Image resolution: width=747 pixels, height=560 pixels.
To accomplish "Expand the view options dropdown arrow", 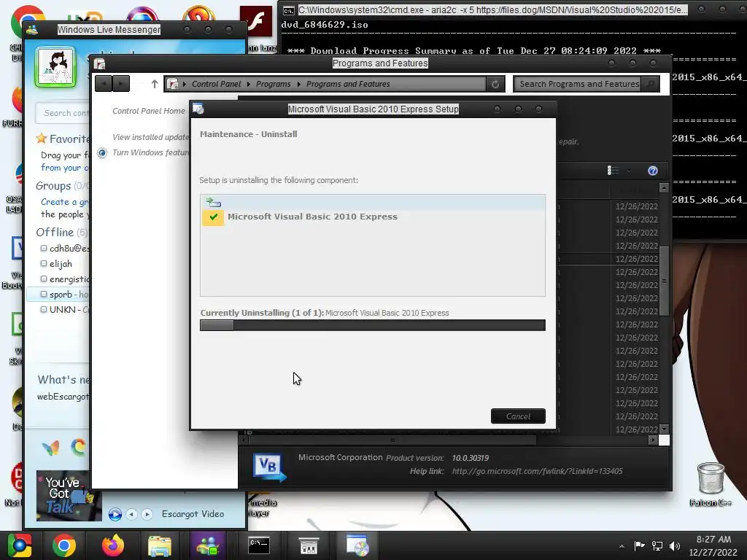I will (x=629, y=171).
